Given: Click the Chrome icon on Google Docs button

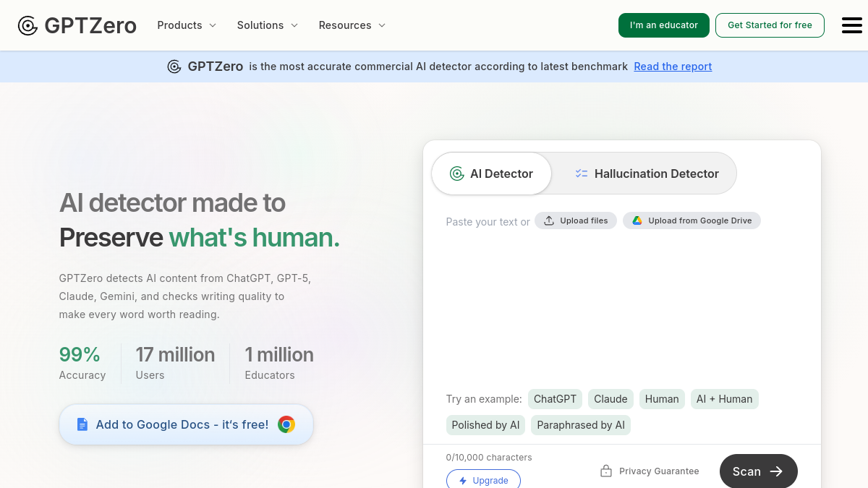Looking at the screenshot, I should pyautogui.click(x=286, y=424).
